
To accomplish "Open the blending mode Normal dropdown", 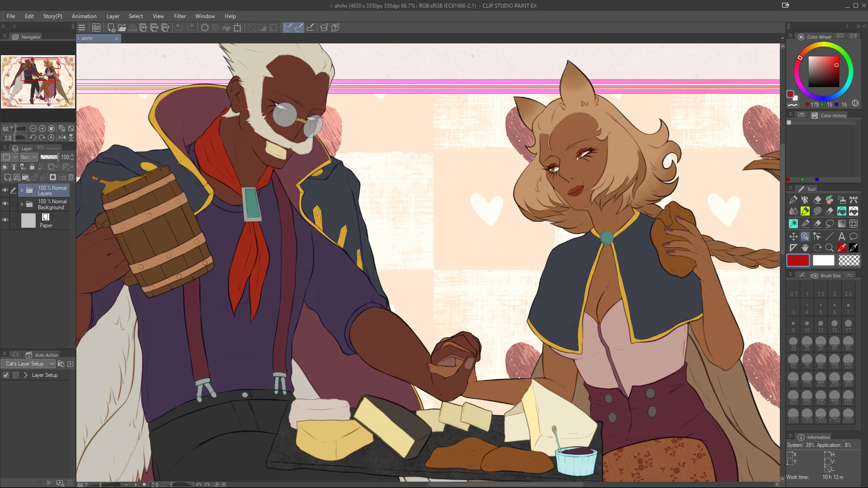I will click(29, 157).
